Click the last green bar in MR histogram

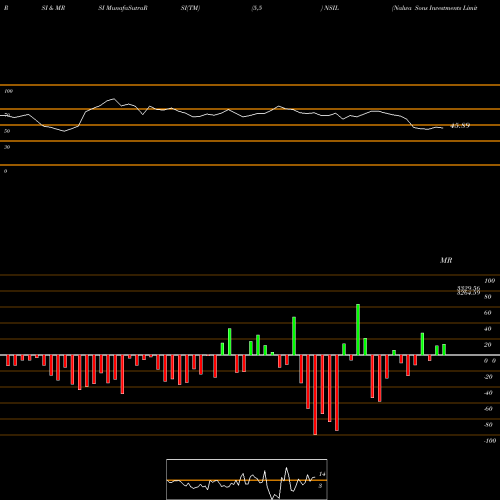point(444,350)
